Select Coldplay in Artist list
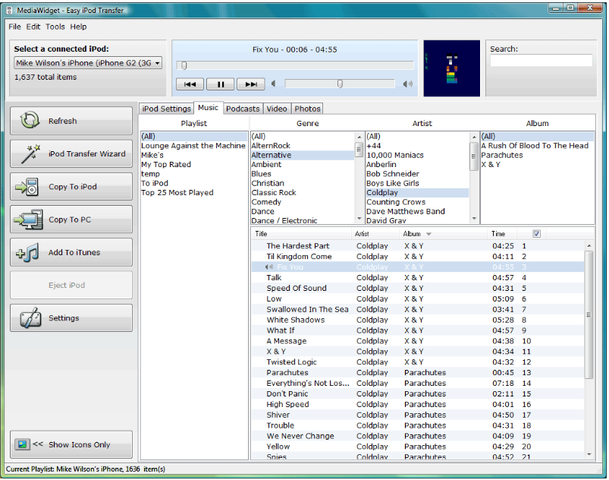This screenshot has height=480, width=609. coord(417,193)
